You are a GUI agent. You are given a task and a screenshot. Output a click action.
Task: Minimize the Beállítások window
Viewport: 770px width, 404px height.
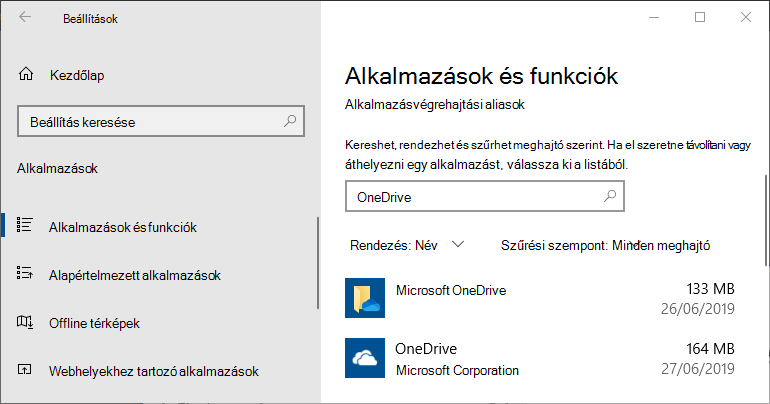pos(654,17)
